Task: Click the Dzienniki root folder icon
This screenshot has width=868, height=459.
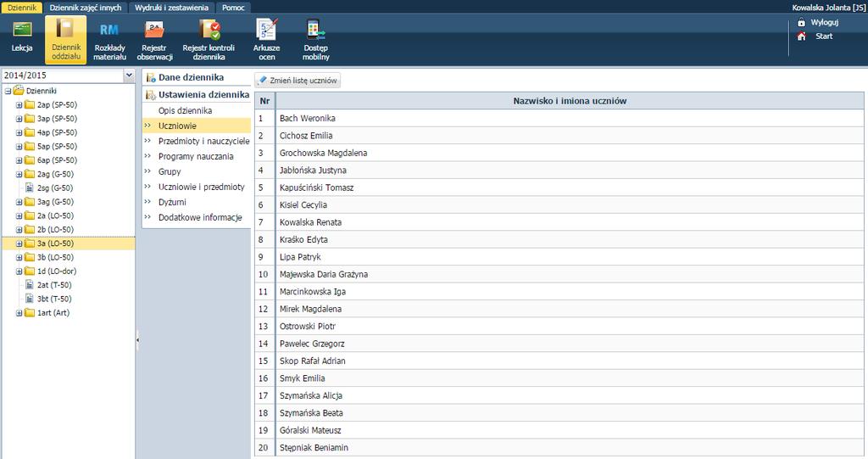Action: (19, 91)
